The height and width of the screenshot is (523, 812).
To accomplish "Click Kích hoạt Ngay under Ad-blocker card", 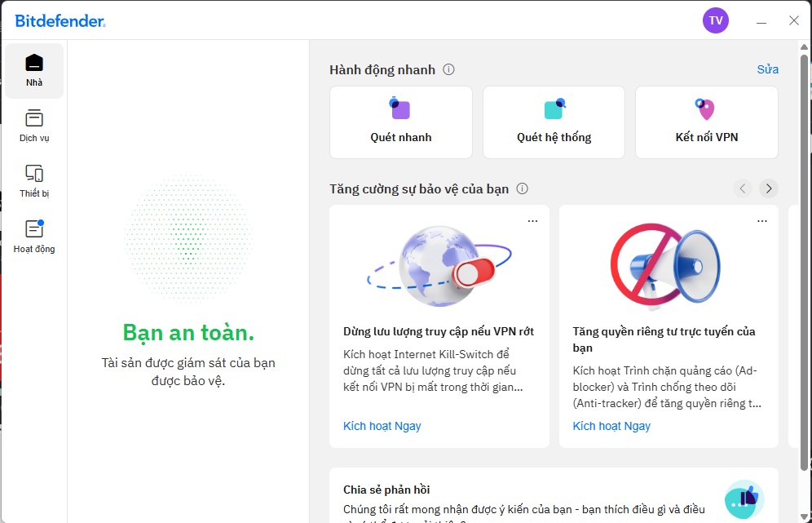I will [611, 426].
